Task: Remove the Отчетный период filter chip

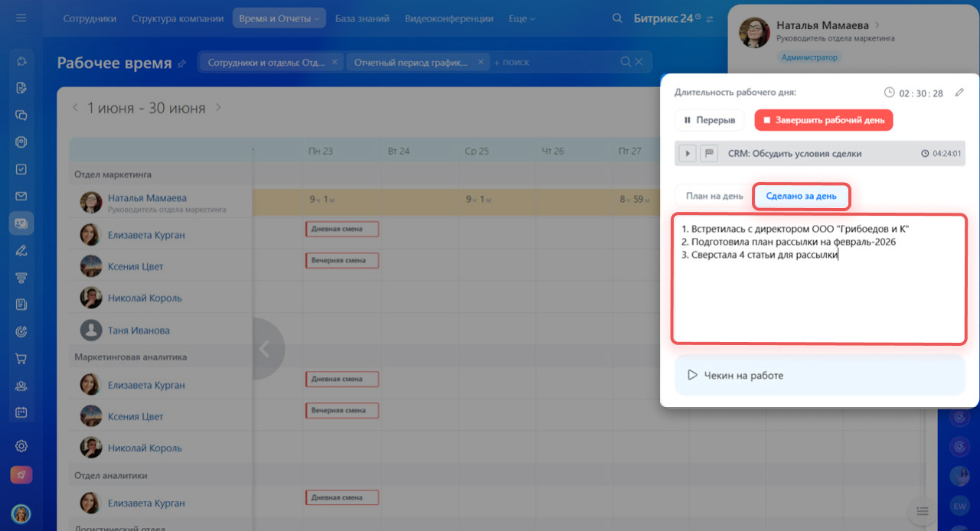Action: point(481,63)
